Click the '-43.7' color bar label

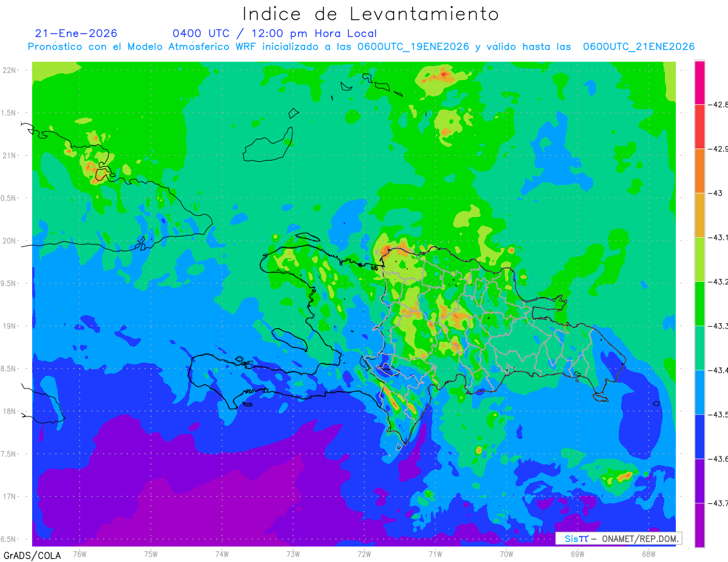(x=719, y=503)
